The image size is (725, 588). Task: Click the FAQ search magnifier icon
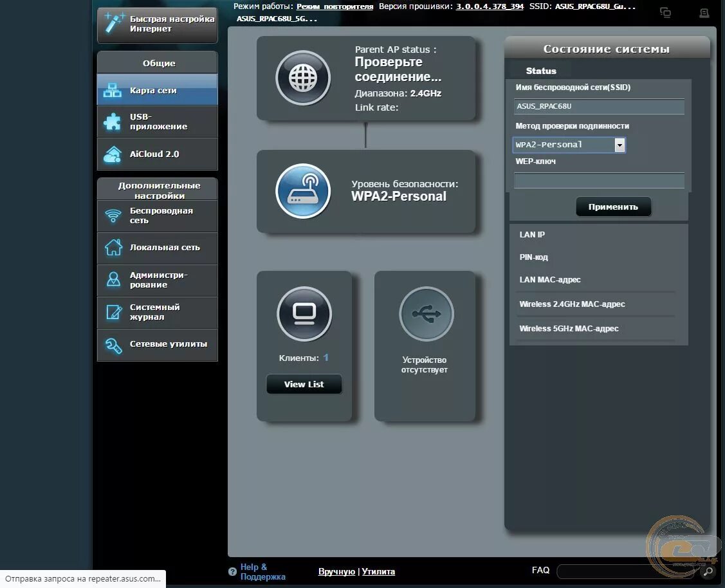pos(708,572)
